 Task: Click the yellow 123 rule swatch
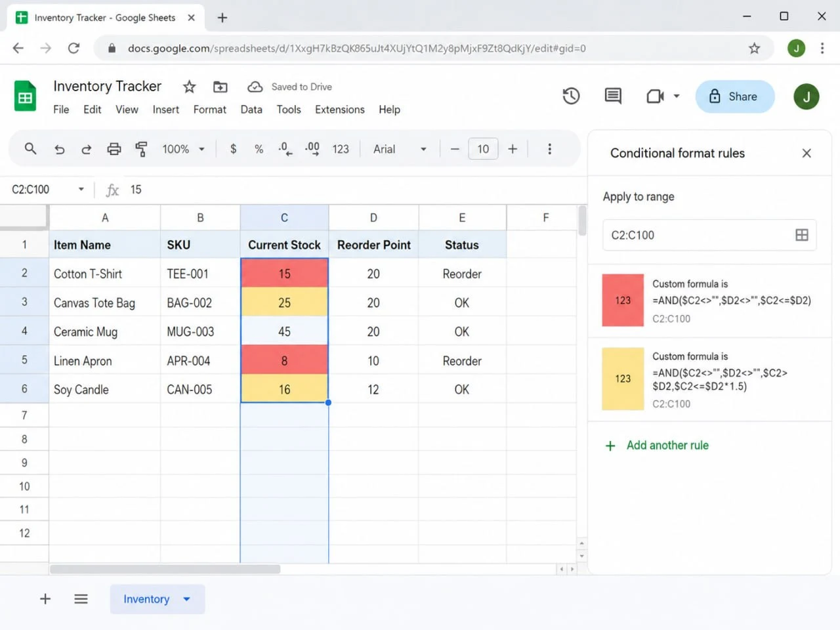pos(623,379)
